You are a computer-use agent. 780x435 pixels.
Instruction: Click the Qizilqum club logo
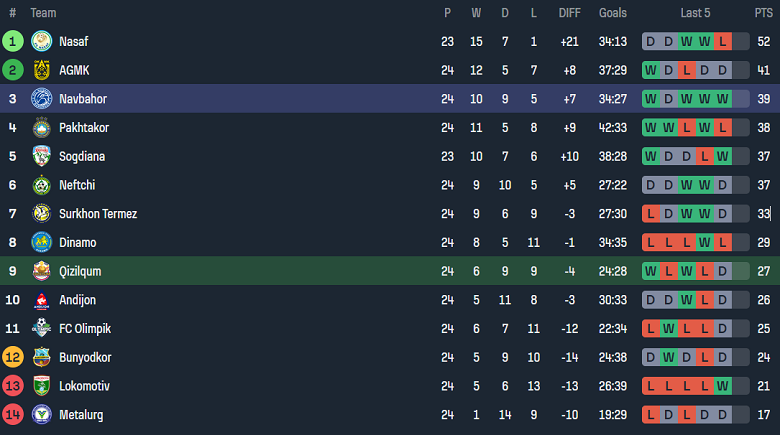coord(41,271)
